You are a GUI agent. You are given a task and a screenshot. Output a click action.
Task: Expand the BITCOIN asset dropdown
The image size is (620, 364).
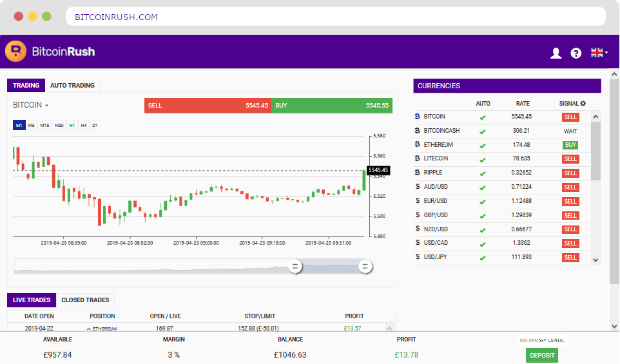point(31,105)
